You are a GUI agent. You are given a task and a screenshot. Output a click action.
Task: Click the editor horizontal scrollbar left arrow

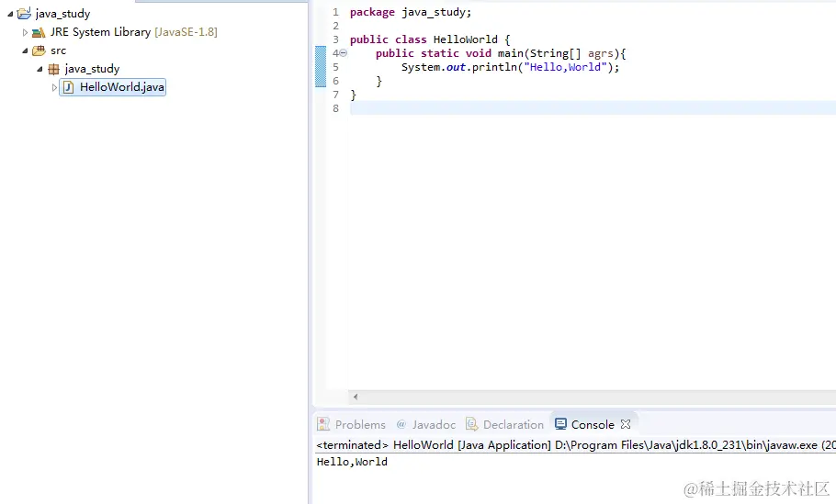click(x=356, y=397)
